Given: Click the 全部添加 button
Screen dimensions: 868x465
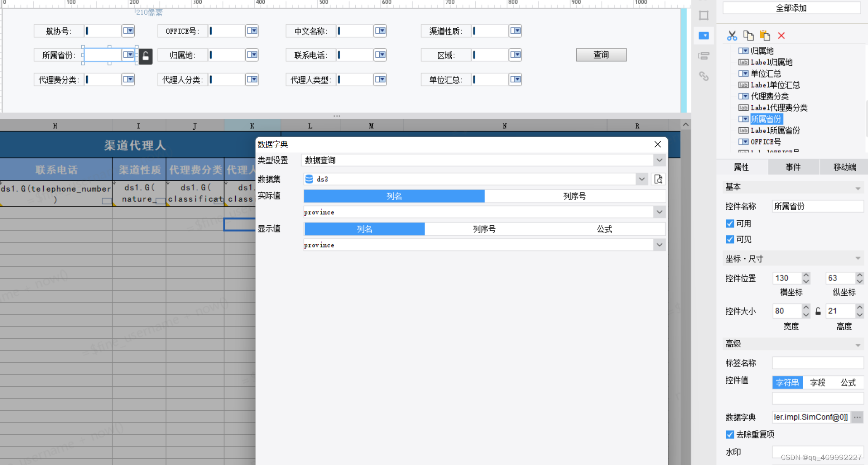Looking at the screenshot, I should 791,8.
